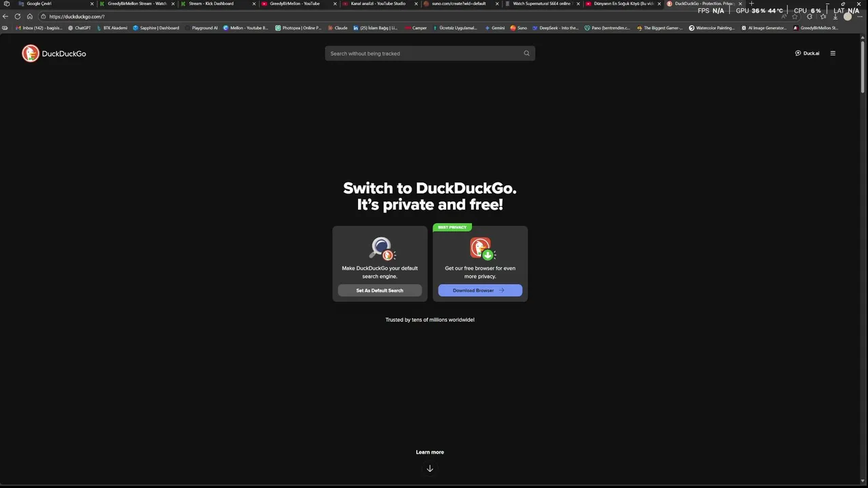
Task: Open the BTK Akademi bookmark
Action: pos(112,28)
